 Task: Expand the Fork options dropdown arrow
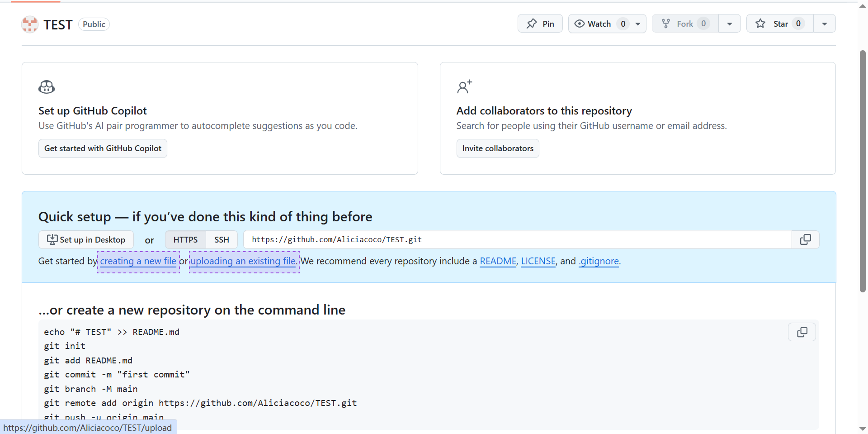[x=729, y=24]
